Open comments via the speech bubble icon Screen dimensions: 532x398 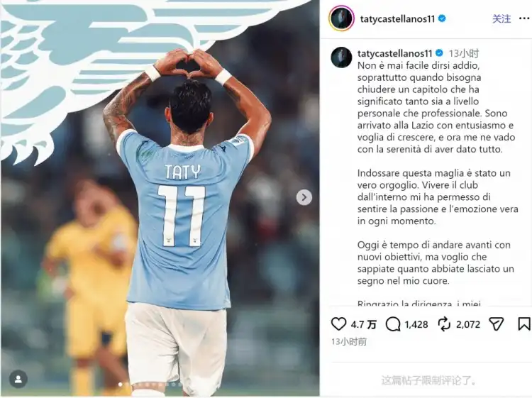(x=393, y=324)
